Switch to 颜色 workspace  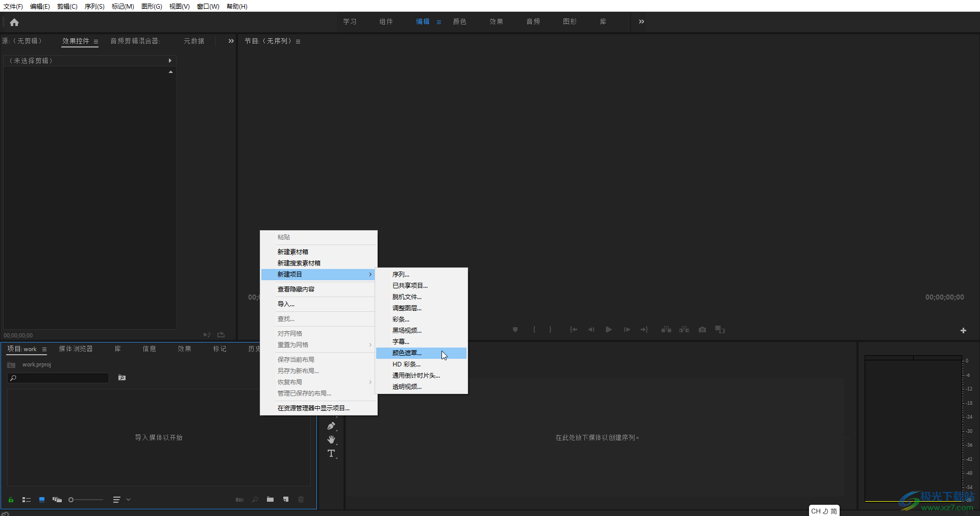click(460, 21)
